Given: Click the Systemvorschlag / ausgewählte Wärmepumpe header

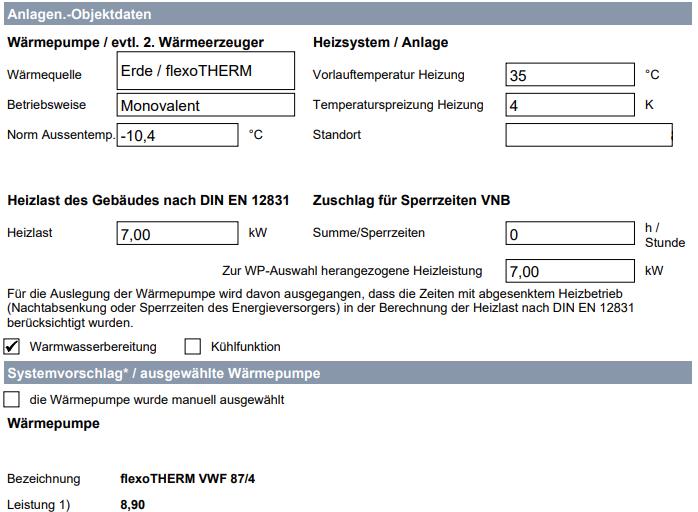Looking at the screenshot, I should click(164, 373).
